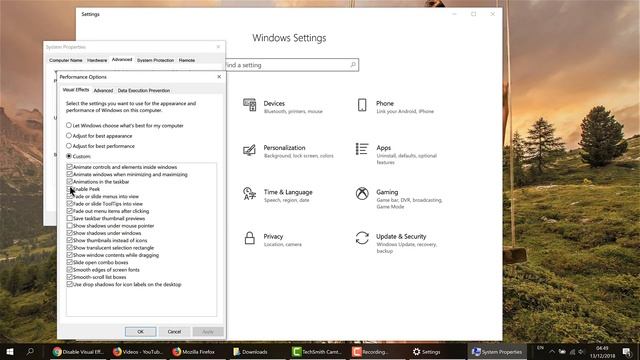640x360 pixels.
Task: Open the volume tray icon
Action: click(581, 352)
